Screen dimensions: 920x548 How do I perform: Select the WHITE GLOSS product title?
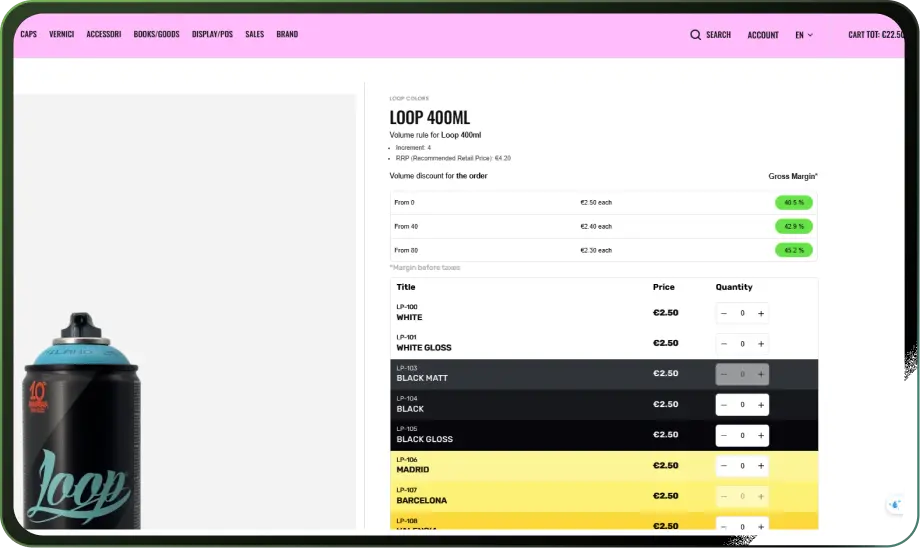(424, 347)
